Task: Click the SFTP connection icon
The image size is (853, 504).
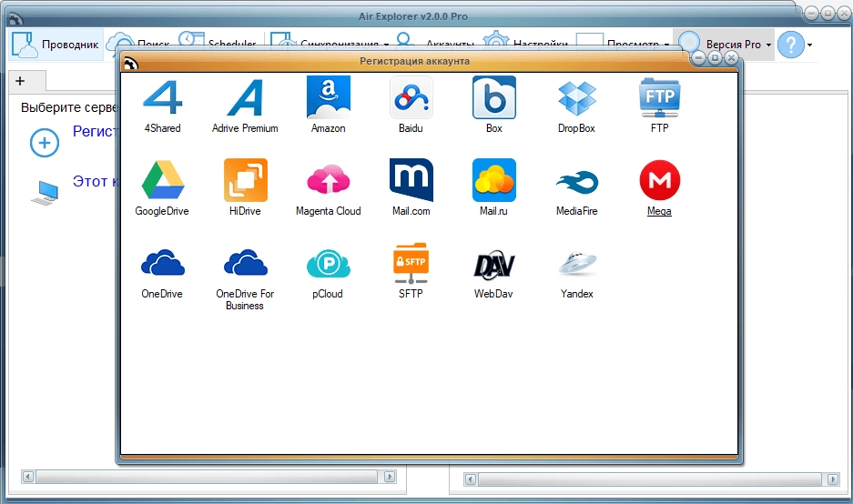Action: tap(411, 263)
